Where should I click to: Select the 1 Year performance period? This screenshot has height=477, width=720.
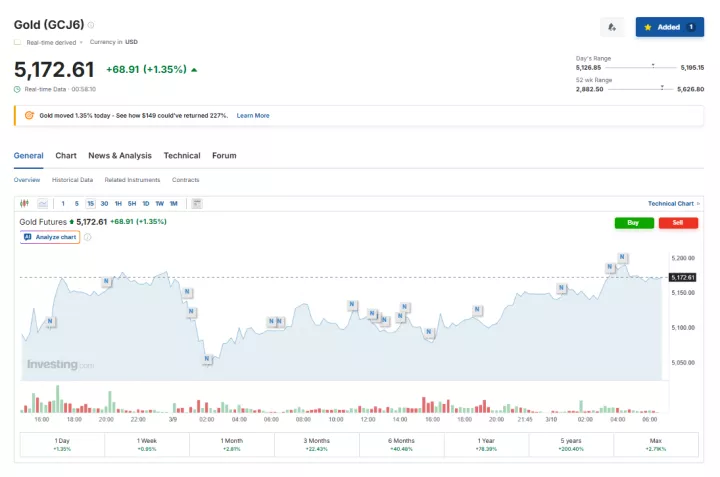[x=486, y=444]
